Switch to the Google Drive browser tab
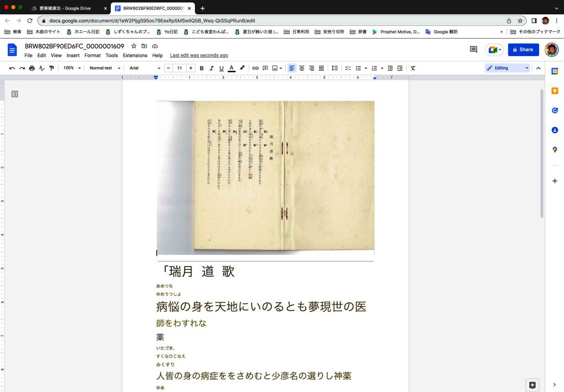This screenshot has height=392, width=564. (x=68, y=8)
